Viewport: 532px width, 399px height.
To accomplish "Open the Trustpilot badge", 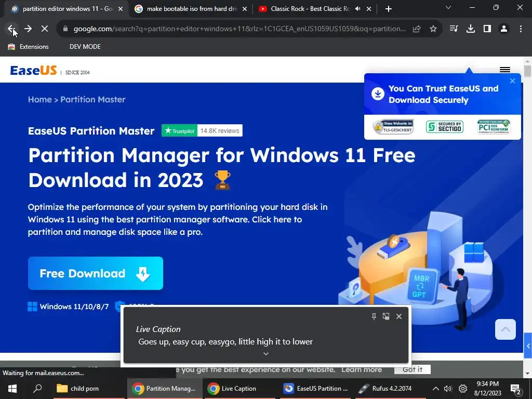I will (x=179, y=130).
